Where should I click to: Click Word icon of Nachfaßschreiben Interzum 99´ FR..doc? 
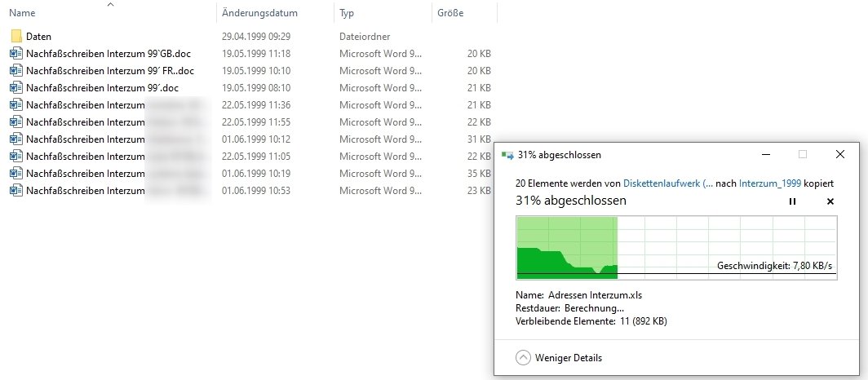pyautogui.click(x=16, y=71)
